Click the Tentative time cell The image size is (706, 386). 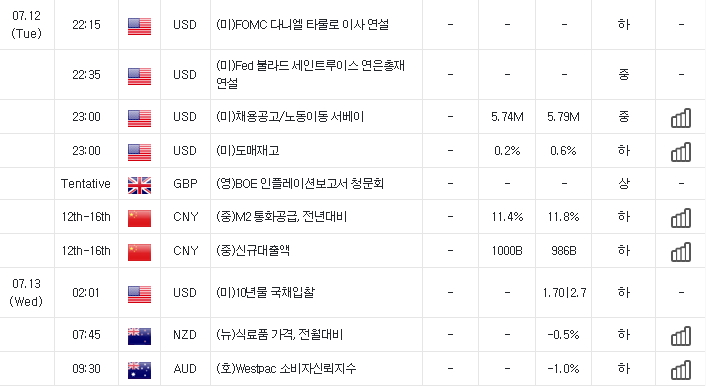(x=86, y=183)
